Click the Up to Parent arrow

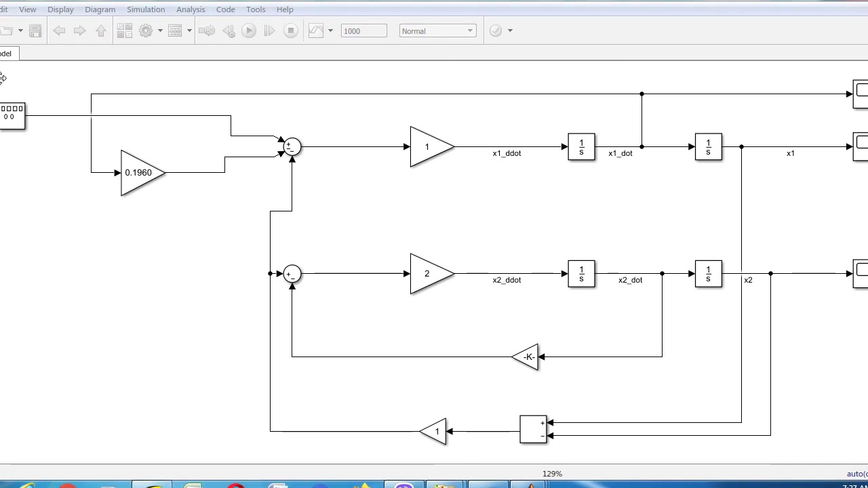click(x=101, y=30)
